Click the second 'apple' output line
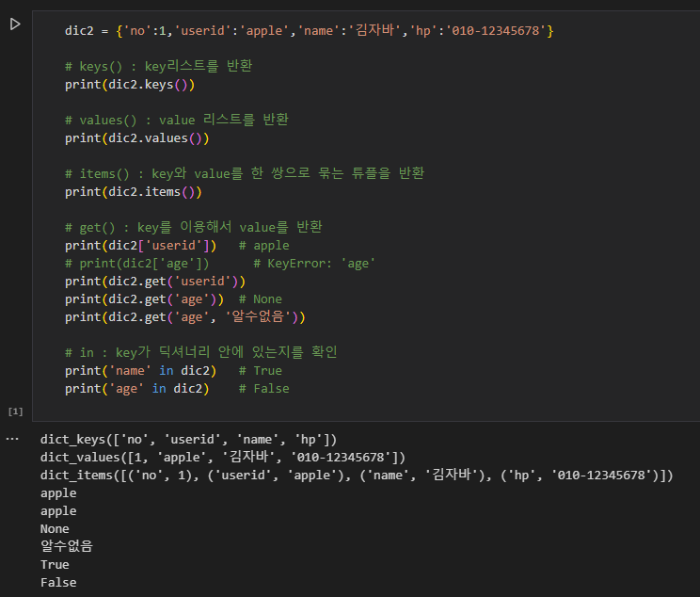The height and width of the screenshot is (597, 700). point(58,511)
